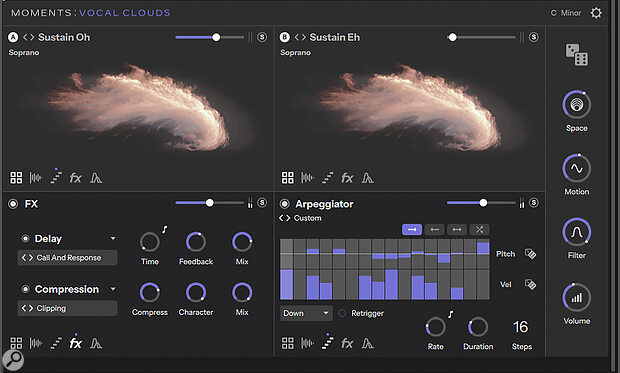Toggle the Delay effect on or off
Screen dimensions: 620x373
tap(25, 239)
